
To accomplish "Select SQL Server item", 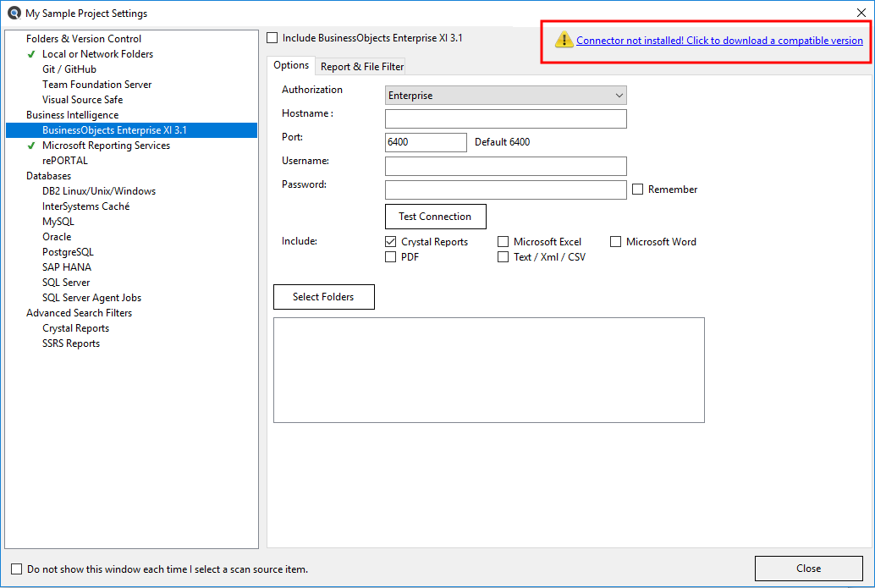I will 66,283.
